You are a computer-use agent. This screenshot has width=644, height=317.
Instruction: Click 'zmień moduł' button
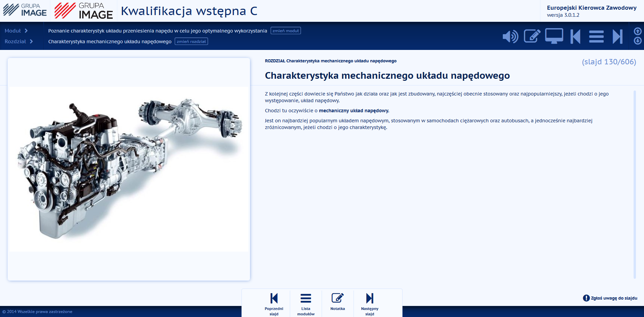tap(286, 31)
